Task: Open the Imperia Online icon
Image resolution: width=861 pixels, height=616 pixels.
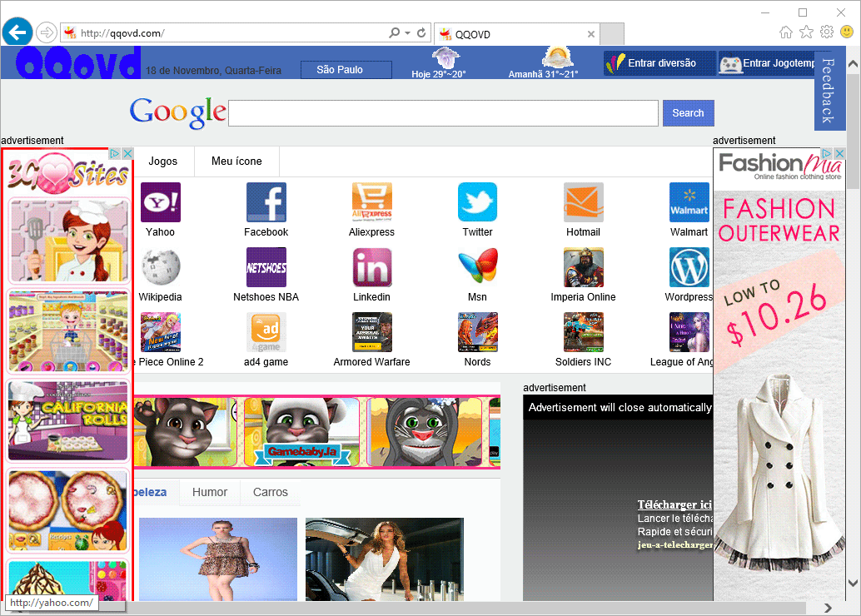Action: [x=583, y=267]
